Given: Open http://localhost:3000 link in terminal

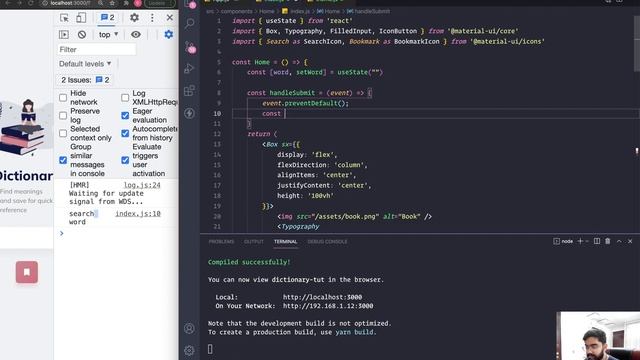Looking at the screenshot, I should [x=322, y=297].
